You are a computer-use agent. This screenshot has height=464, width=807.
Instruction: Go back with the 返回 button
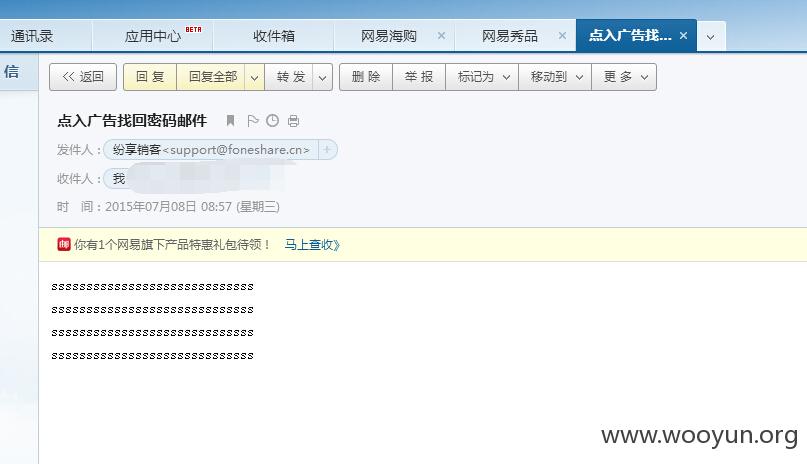click(83, 77)
